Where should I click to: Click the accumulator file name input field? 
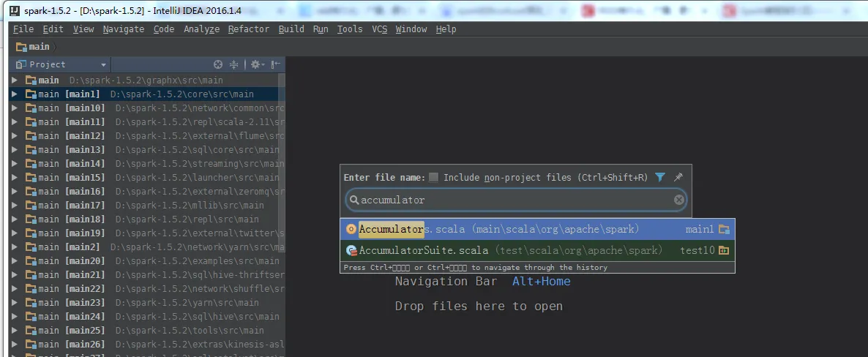tap(516, 200)
